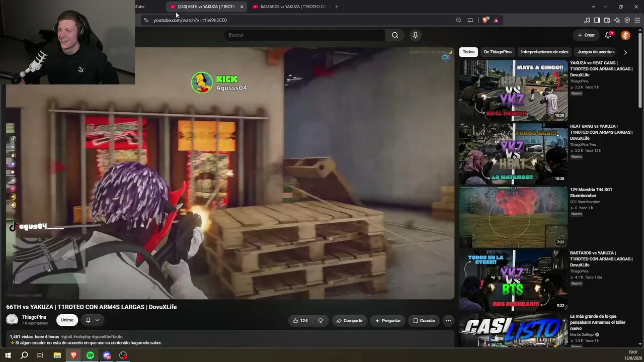Focus the YouTube 'Buscar' search field
The image size is (644, 362).
(305, 35)
